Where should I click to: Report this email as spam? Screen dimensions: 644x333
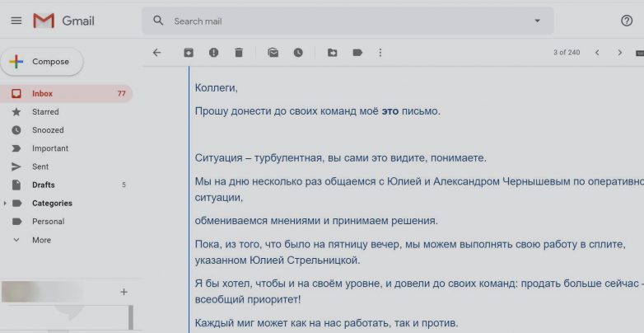coord(214,53)
